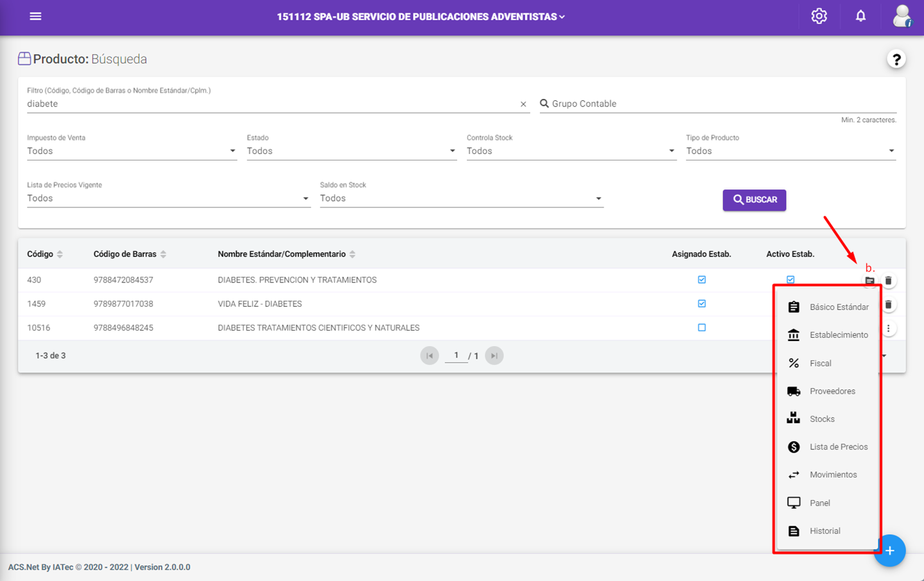The width and height of the screenshot is (924, 581).
Task: Click the delete trash icon for product 1459
Action: pyautogui.click(x=888, y=304)
